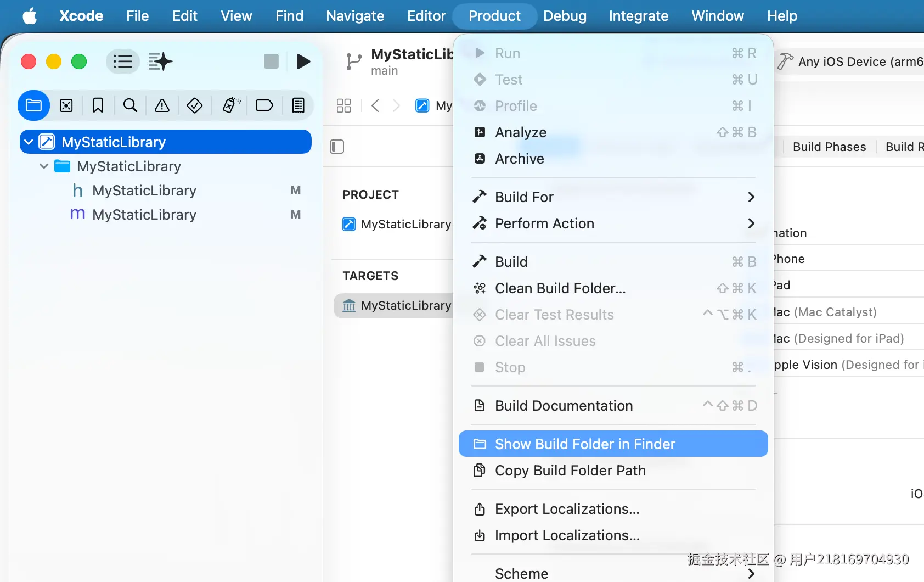The height and width of the screenshot is (582, 924).
Task: Select the Any iOS Device destination
Action: click(x=850, y=61)
